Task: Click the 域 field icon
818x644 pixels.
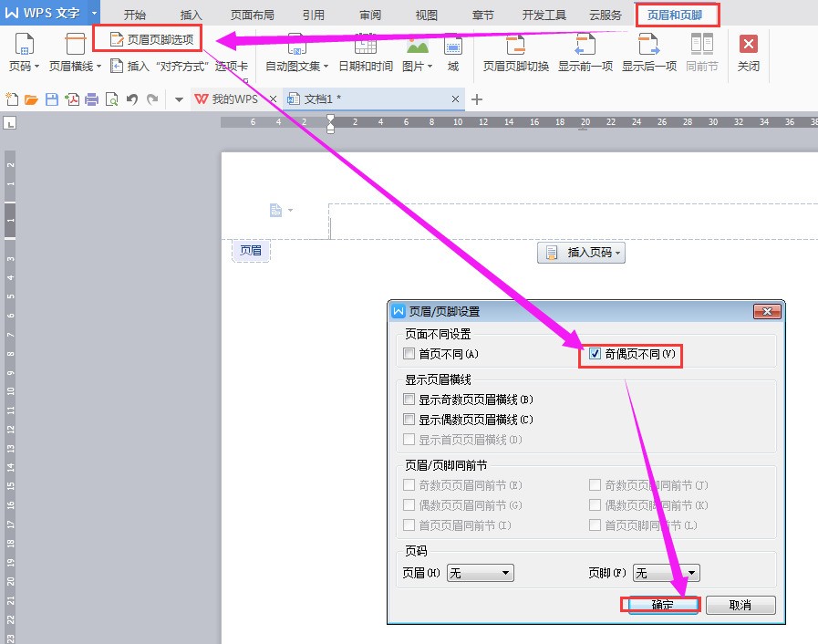Action: [x=454, y=50]
